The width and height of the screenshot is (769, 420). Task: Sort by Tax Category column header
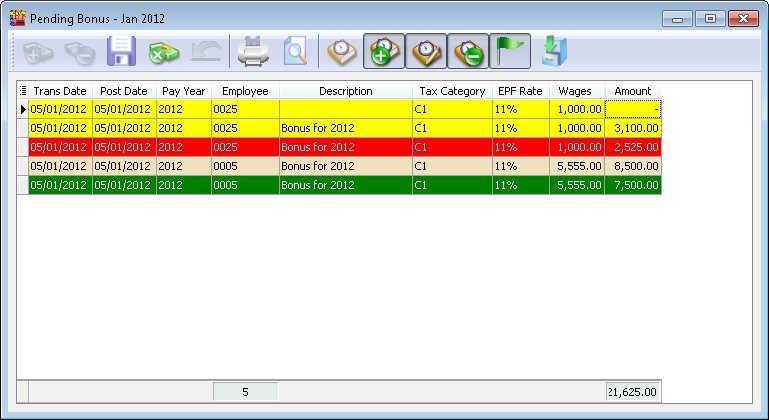tap(452, 91)
